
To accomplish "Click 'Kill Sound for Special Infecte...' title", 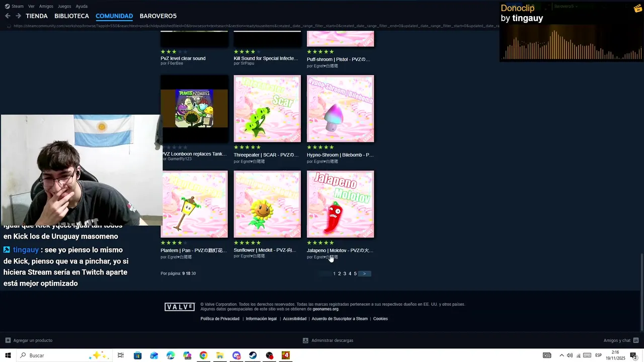I will pos(266,58).
